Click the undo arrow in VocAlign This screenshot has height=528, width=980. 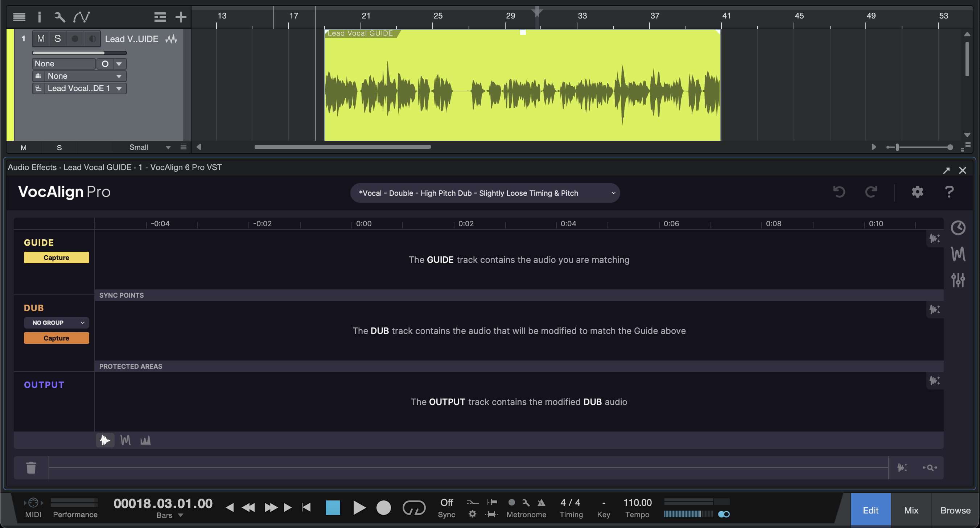click(839, 192)
